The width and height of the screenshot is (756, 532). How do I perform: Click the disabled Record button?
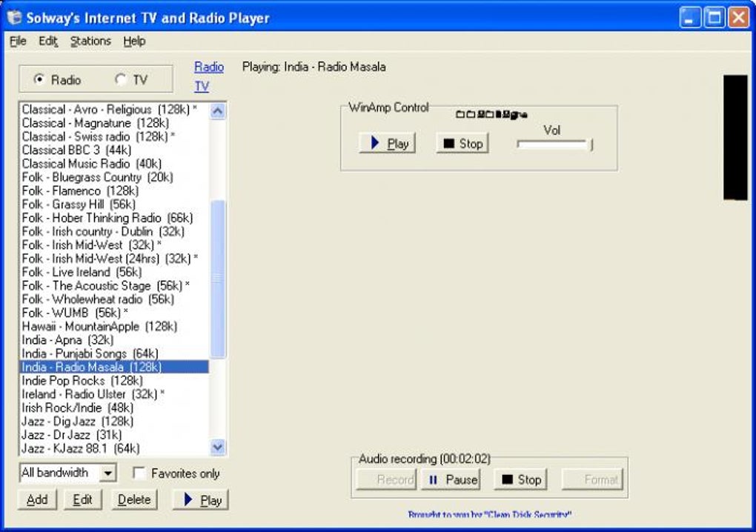[386, 479]
